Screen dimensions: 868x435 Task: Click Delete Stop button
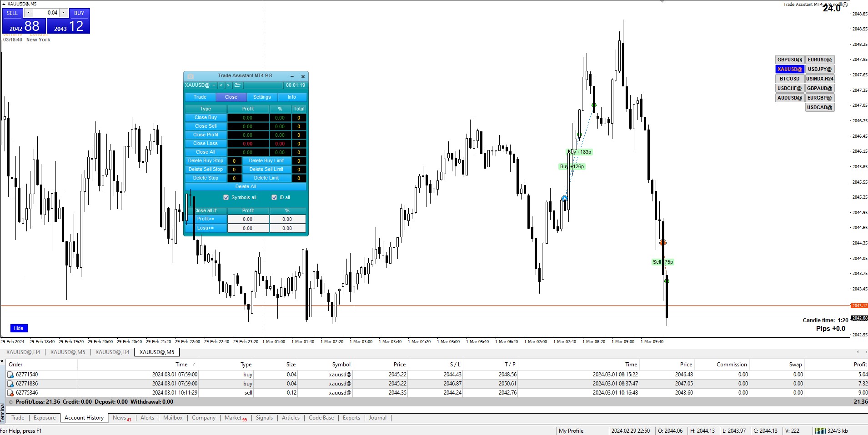pyautogui.click(x=206, y=178)
